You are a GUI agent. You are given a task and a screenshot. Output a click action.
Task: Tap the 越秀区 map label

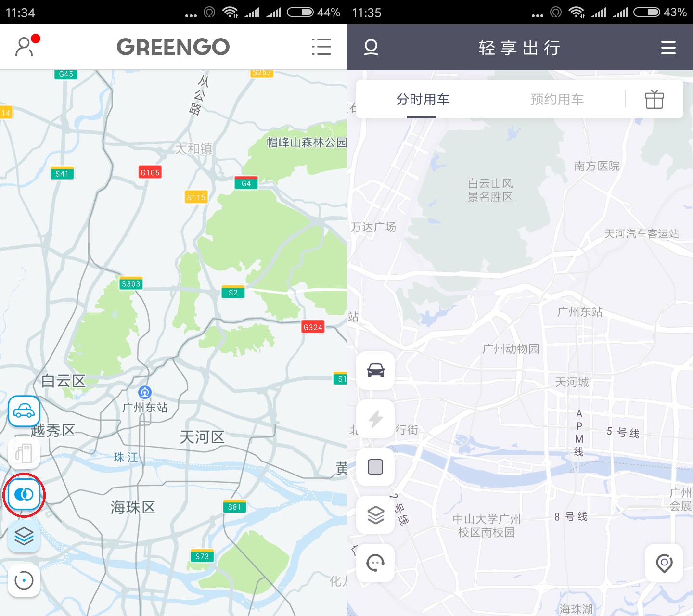[53, 430]
